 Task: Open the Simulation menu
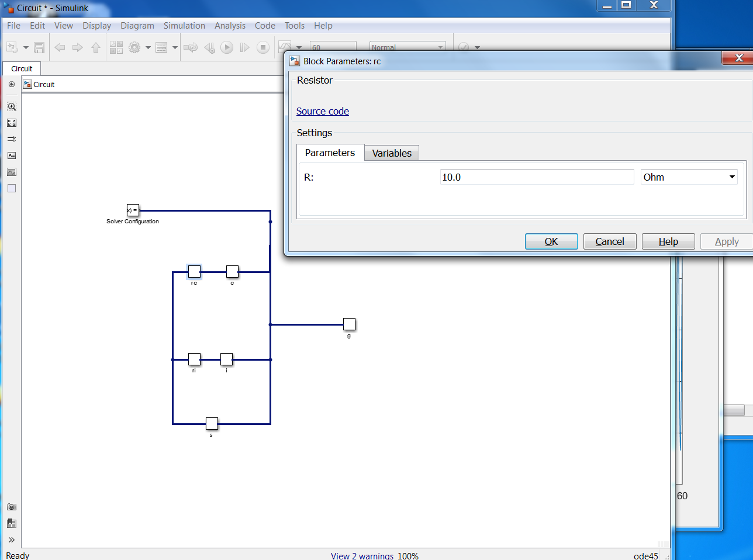pyautogui.click(x=184, y=26)
